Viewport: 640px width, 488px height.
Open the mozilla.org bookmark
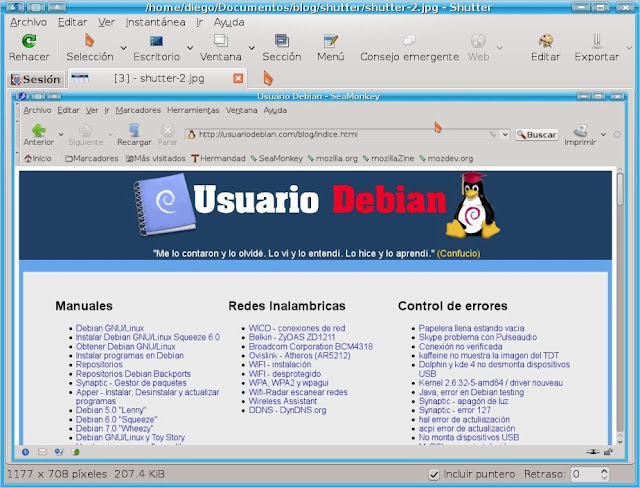pyautogui.click(x=333, y=158)
